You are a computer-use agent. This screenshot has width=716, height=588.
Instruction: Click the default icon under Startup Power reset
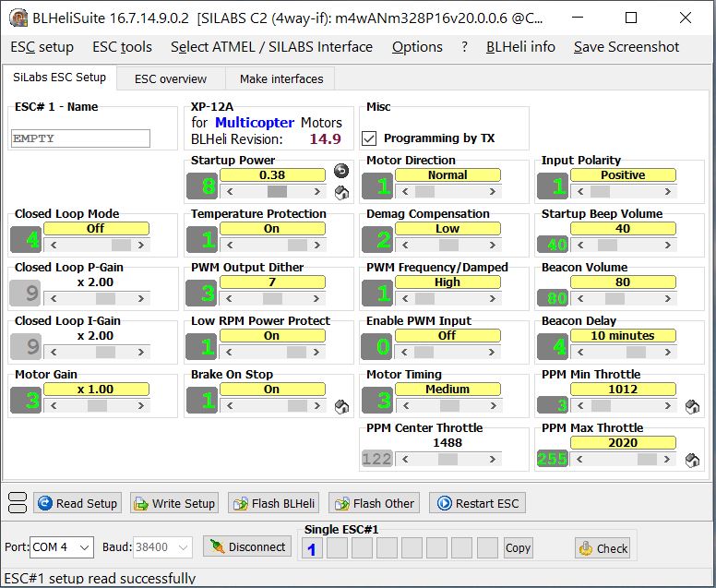pyautogui.click(x=340, y=192)
